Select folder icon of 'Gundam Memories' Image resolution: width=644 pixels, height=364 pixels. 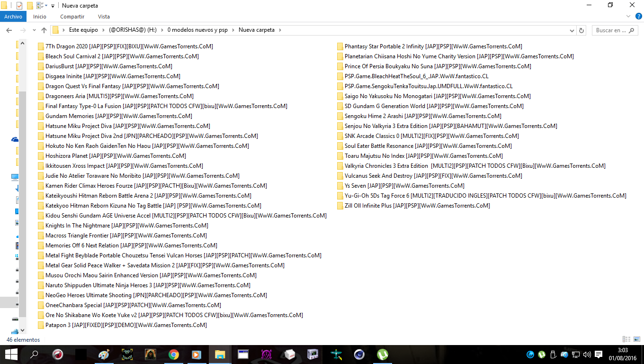coord(41,116)
